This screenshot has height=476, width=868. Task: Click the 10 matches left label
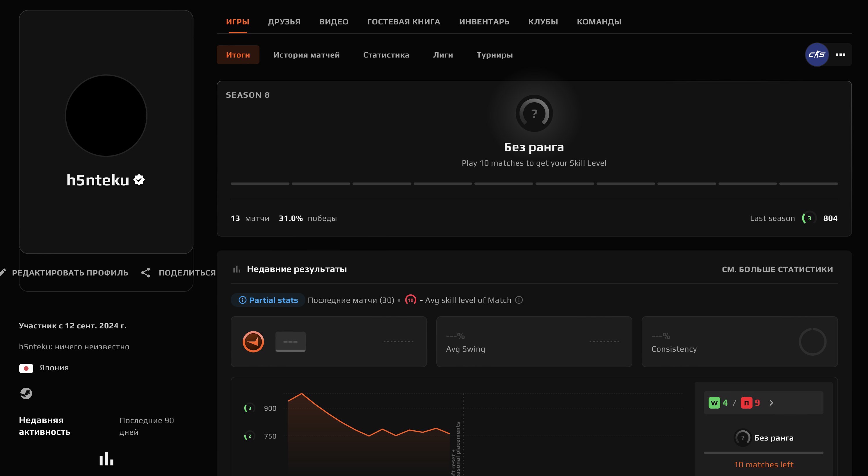[764, 465]
